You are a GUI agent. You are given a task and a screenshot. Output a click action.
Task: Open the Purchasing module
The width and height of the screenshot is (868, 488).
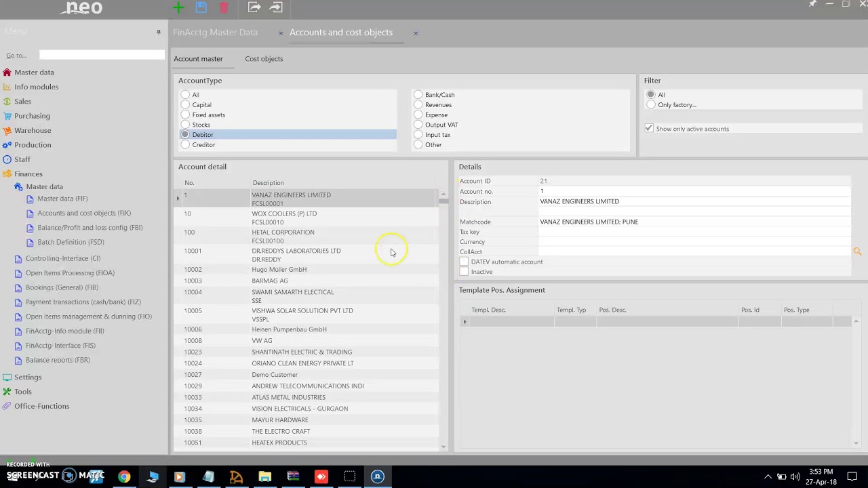(x=32, y=116)
